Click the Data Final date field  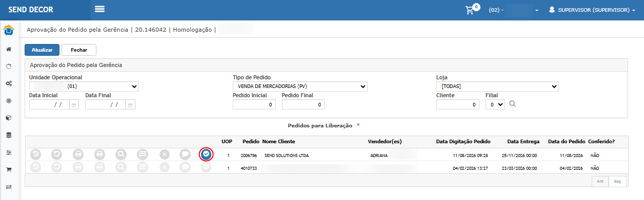coord(105,105)
